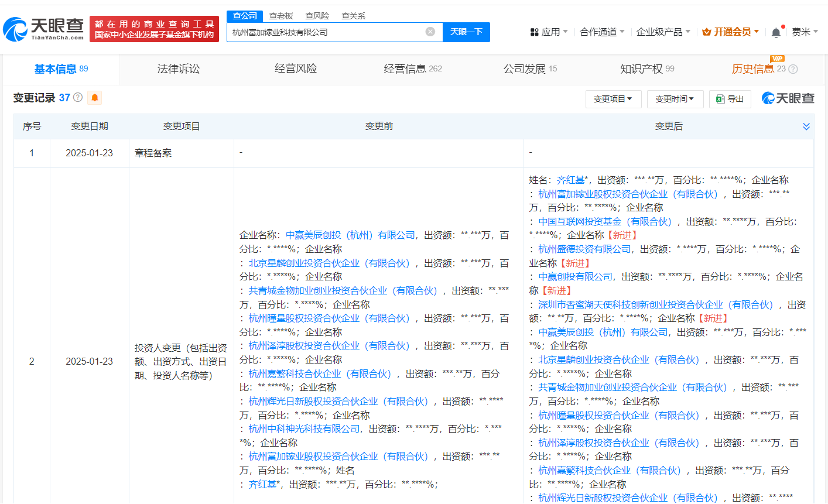The height and width of the screenshot is (504, 828).
Task: Select the 查公司 search tab
Action: tap(245, 16)
